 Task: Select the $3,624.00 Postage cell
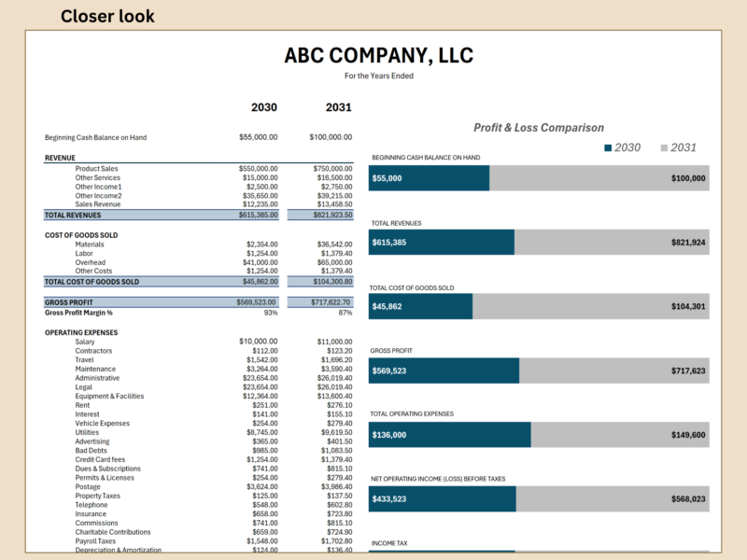(262, 486)
